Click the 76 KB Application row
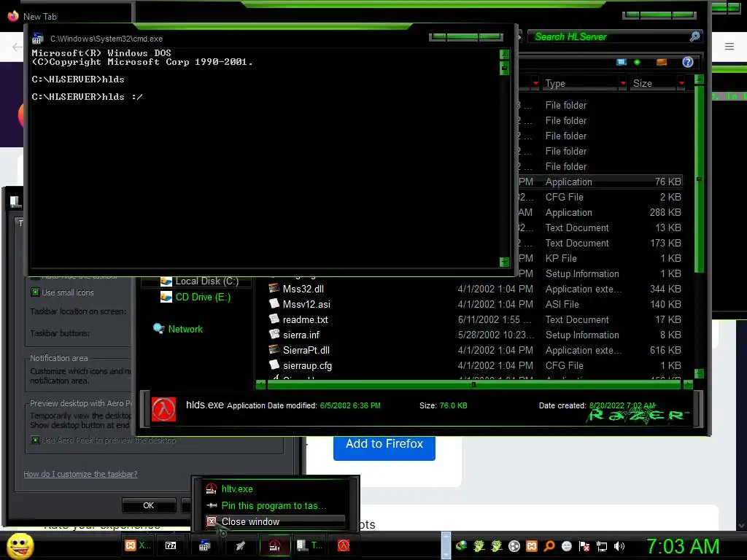 pos(600,182)
